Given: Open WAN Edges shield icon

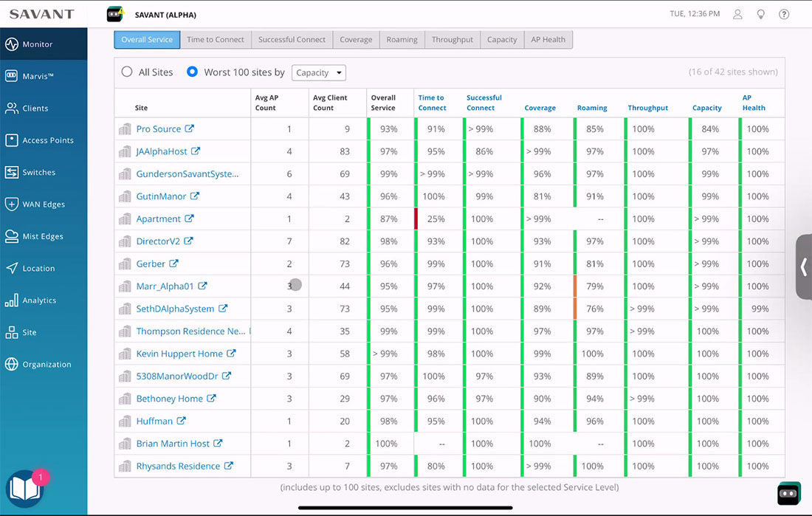Looking at the screenshot, I should 11,204.
